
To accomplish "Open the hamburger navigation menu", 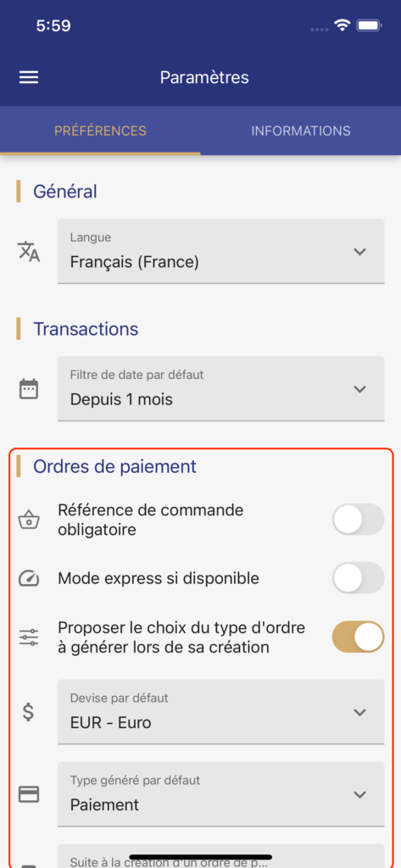I will click(x=29, y=77).
